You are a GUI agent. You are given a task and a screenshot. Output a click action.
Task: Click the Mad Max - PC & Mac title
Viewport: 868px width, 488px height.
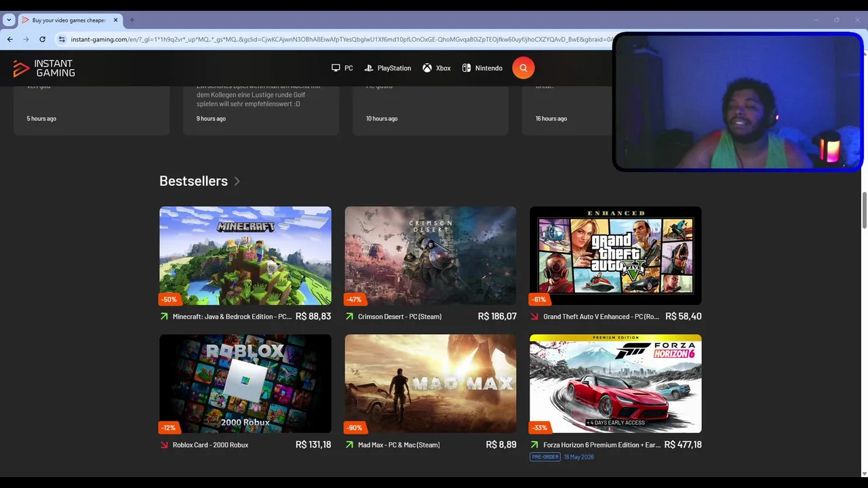(x=399, y=445)
